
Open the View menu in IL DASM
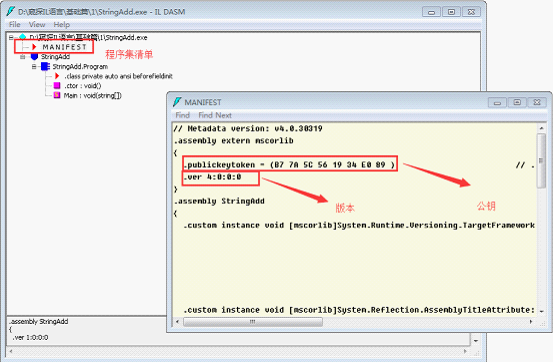pos(37,24)
